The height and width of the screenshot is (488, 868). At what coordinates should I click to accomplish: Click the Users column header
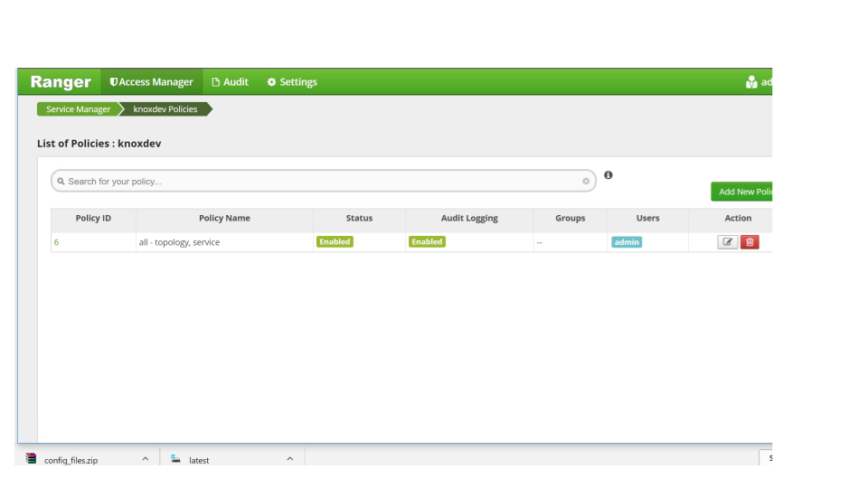pos(647,218)
